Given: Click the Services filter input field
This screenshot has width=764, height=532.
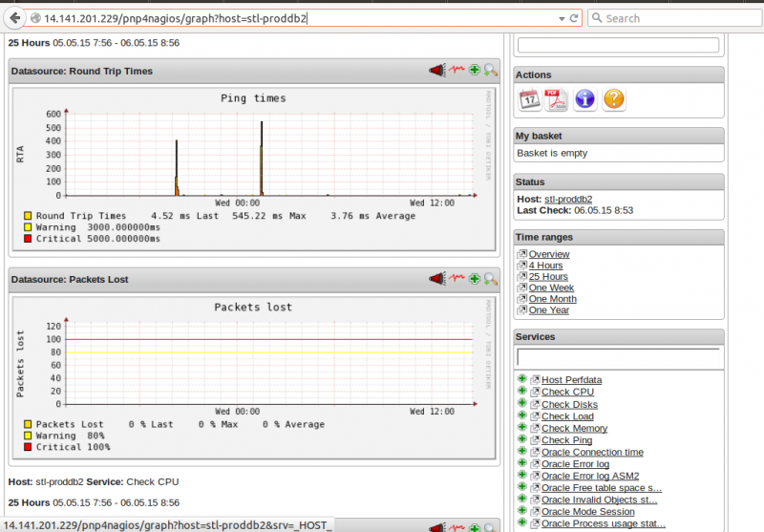Looking at the screenshot, I should 618,357.
